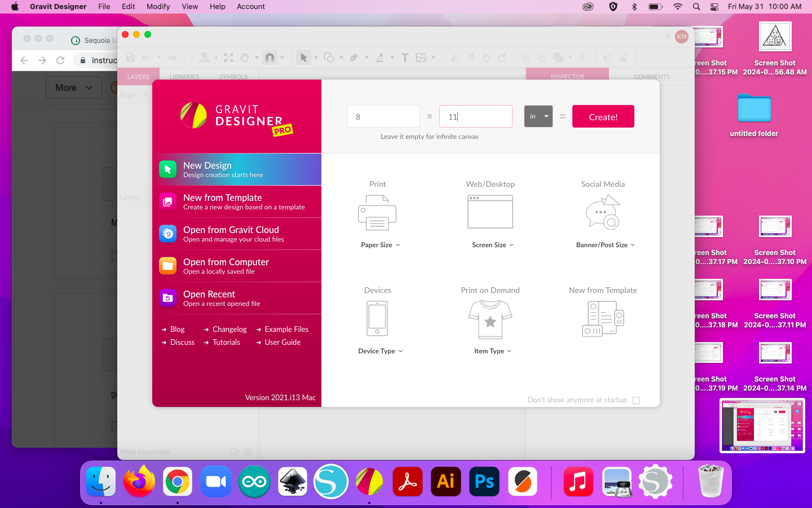Click the New from Template layout icon
Image resolution: width=812 pixels, height=508 pixels.
coord(603,319)
